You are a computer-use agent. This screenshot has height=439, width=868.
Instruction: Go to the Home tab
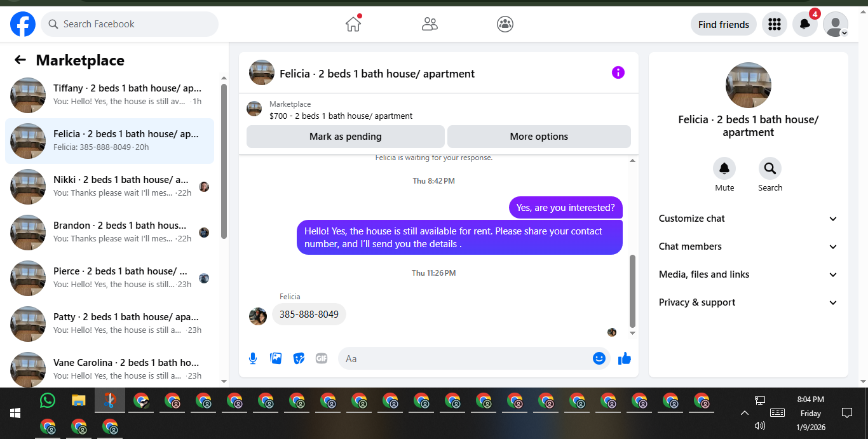point(353,24)
